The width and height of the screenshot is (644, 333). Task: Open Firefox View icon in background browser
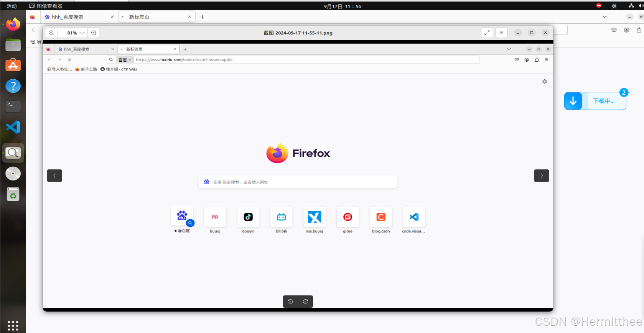(x=33, y=17)
